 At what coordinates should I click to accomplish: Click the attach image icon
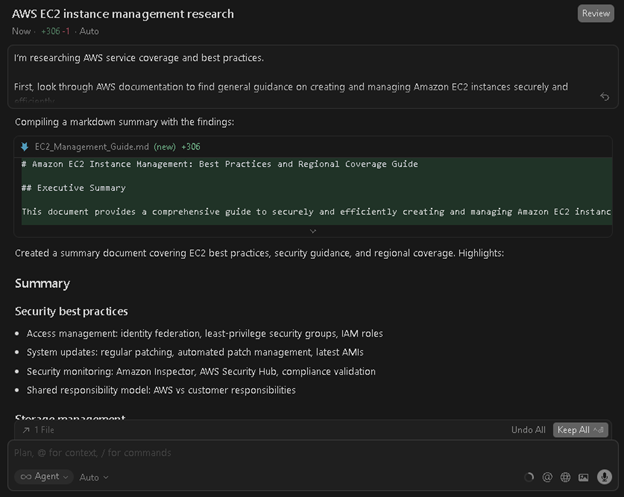pyautogui.click(x=583, y=477)
